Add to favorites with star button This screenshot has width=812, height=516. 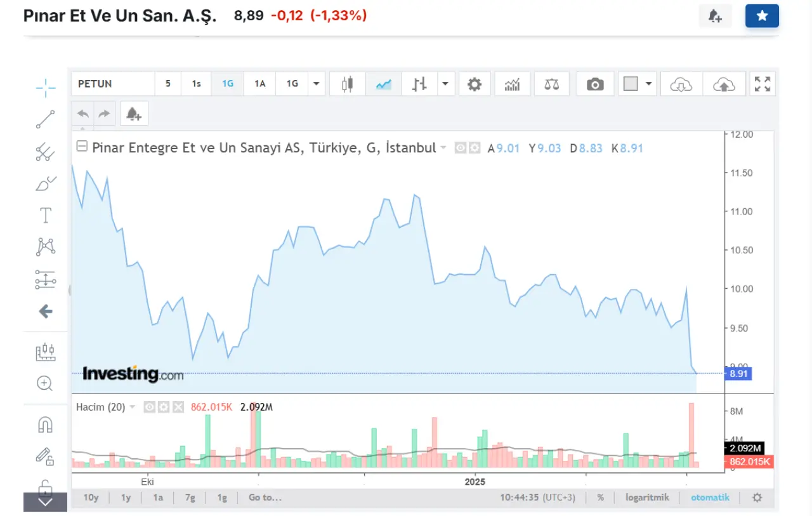click(762, 16)
